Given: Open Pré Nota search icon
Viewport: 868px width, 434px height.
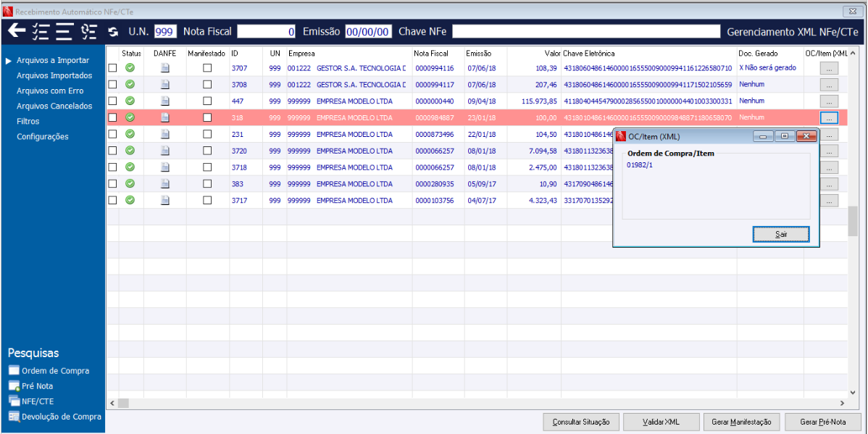Looking at the screenshot, I should 14,386.
